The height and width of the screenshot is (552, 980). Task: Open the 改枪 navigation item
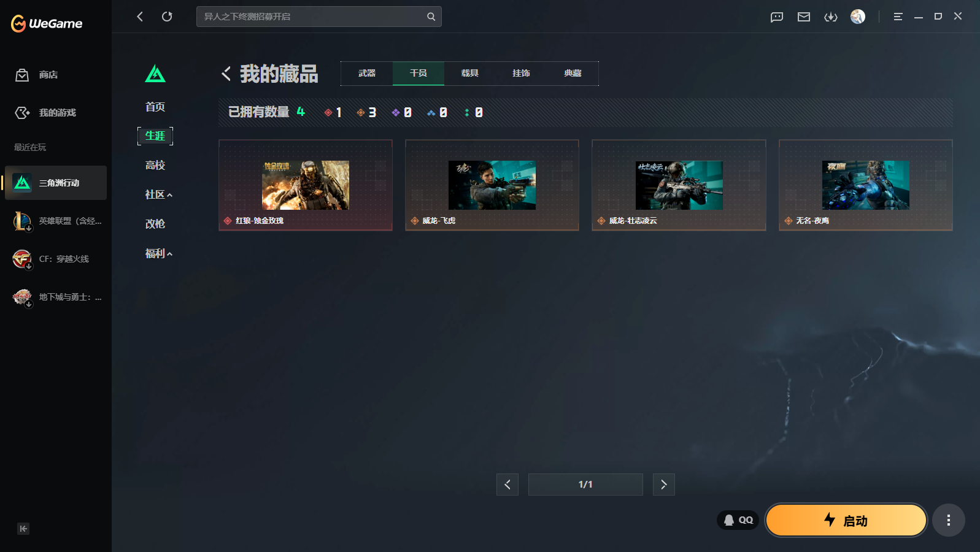[x=155, y=224]
